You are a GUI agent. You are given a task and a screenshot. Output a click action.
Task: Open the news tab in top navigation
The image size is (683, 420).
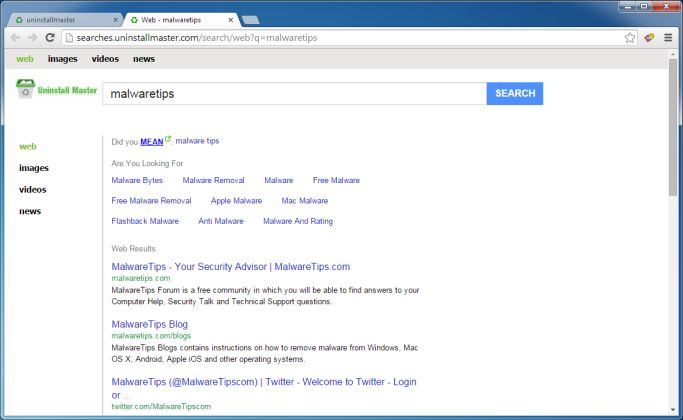pyautogui.click(x=144, y=59)
